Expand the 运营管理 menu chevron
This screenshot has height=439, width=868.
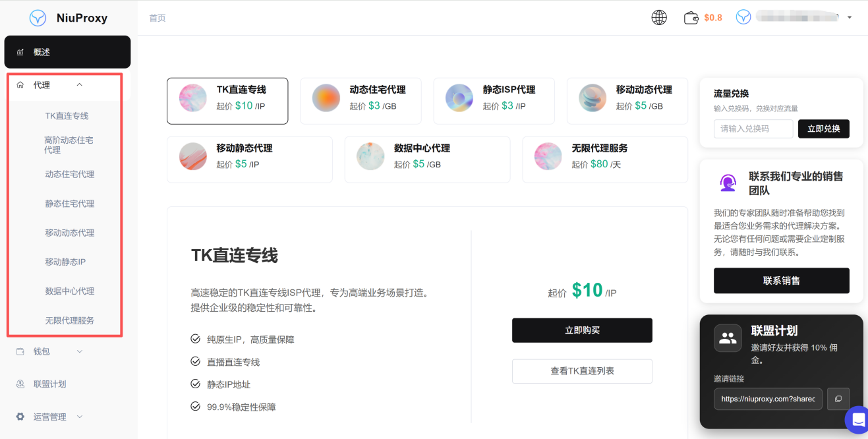coord(80,417)
